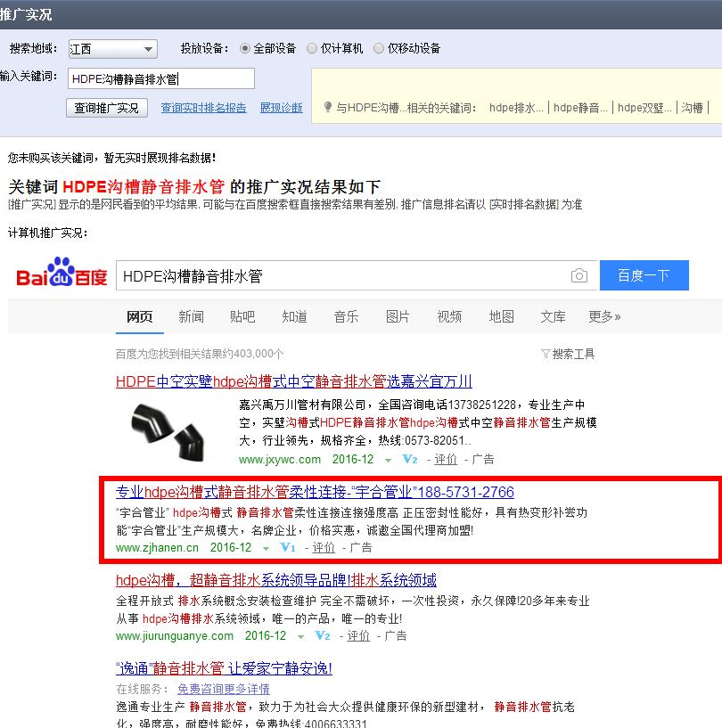Click the text 您未购买该关键词，暂无实时展现排名数据!
The image size is (722, 728).
[112, 158]
